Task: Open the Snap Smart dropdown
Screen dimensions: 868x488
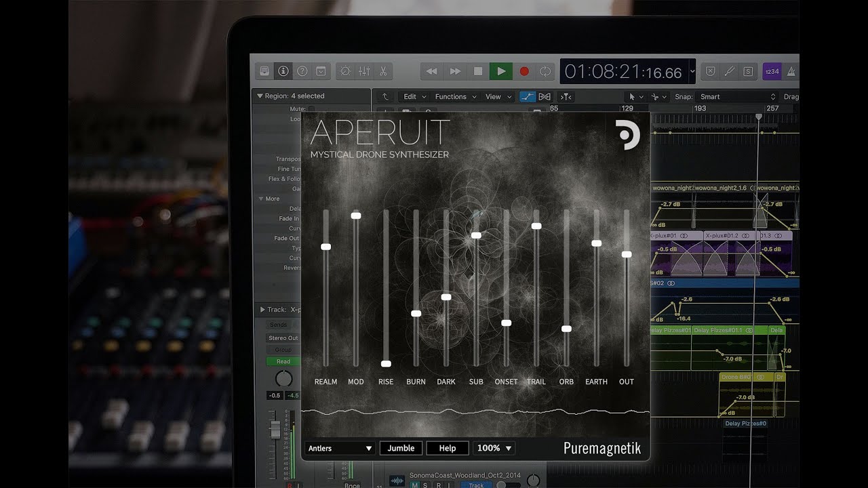Action: [738, 97]
